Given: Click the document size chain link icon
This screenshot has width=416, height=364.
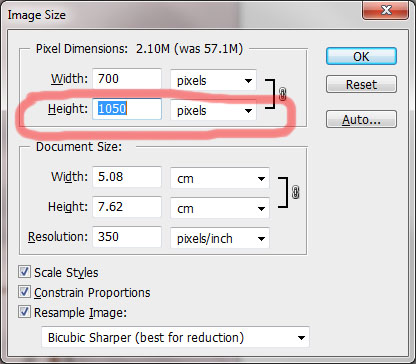Looking at the screenshot, I should (295, 192).
